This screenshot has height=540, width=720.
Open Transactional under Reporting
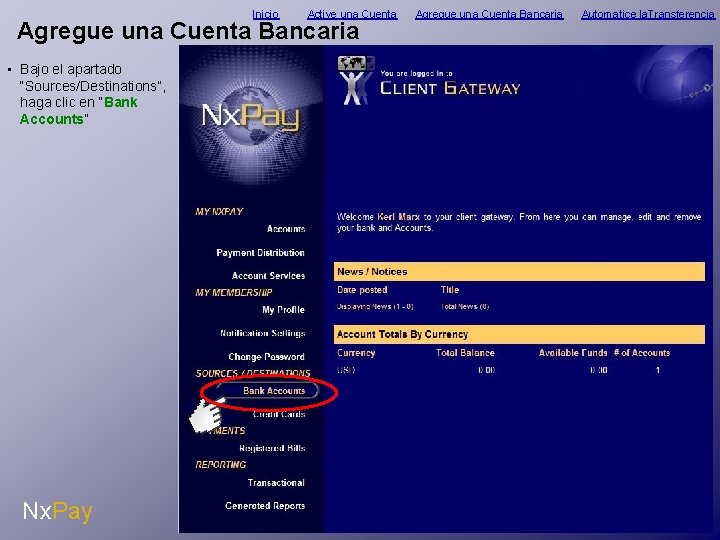pyautogui.click(x=276, y=483)
